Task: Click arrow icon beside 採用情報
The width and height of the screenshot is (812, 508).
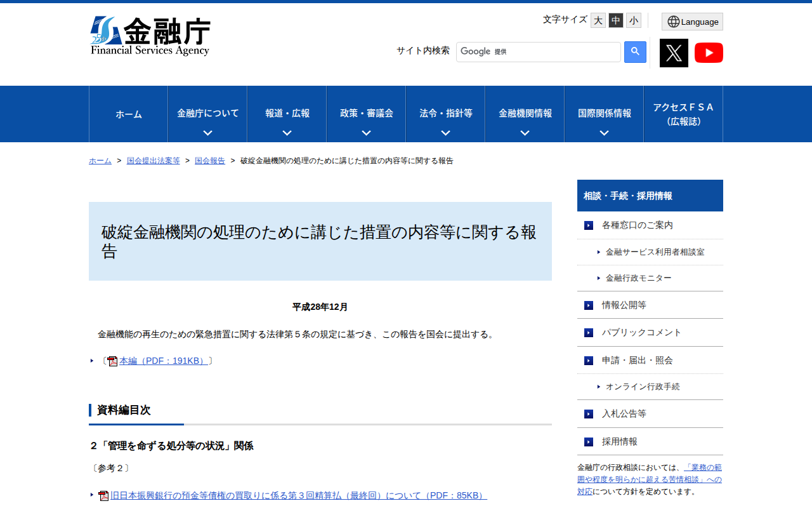Action: [x=589, y=442]
